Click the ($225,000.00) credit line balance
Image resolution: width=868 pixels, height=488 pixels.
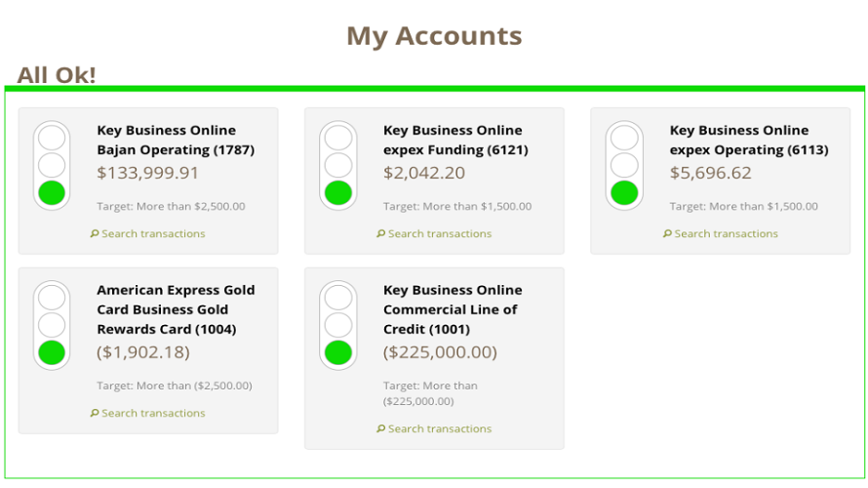click(440, 352)
